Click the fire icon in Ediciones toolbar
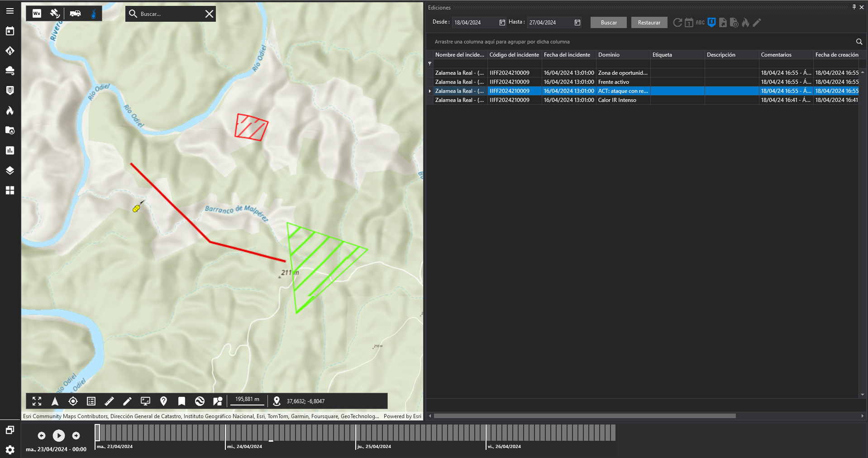Screen dimensions: 868x458 (745, 23)
